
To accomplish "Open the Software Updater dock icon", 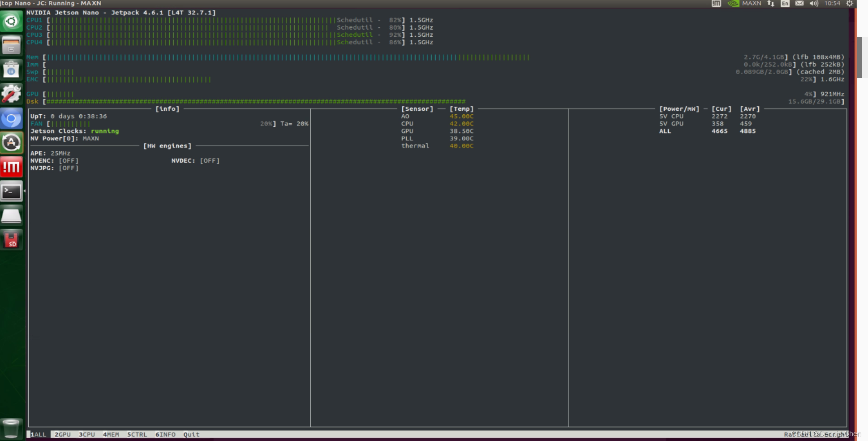I will point(11,143).
